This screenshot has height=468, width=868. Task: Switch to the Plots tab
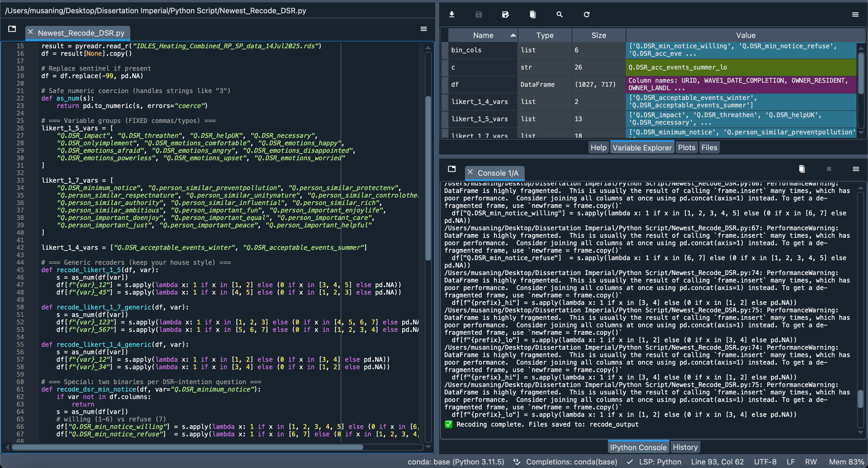pos(686,148)
